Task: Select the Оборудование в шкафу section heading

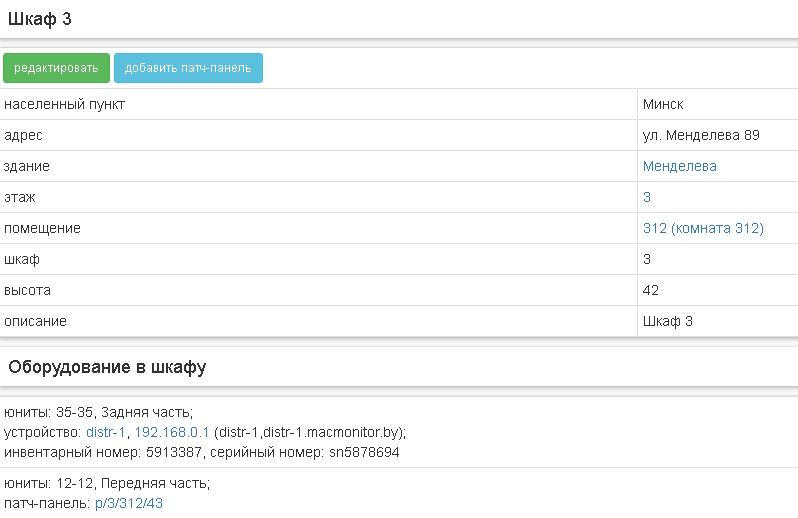Action: coord(107,367)
